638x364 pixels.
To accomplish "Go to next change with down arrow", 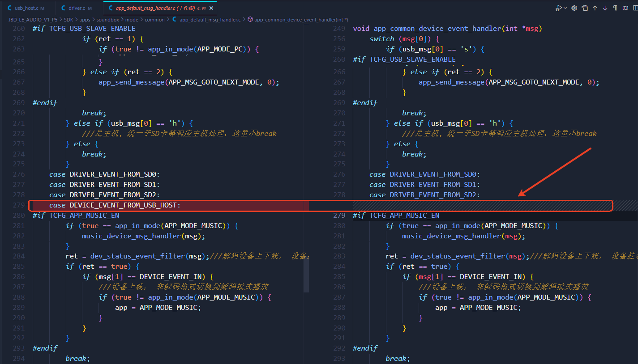I will pyautogui.click(x=605, y=8).
